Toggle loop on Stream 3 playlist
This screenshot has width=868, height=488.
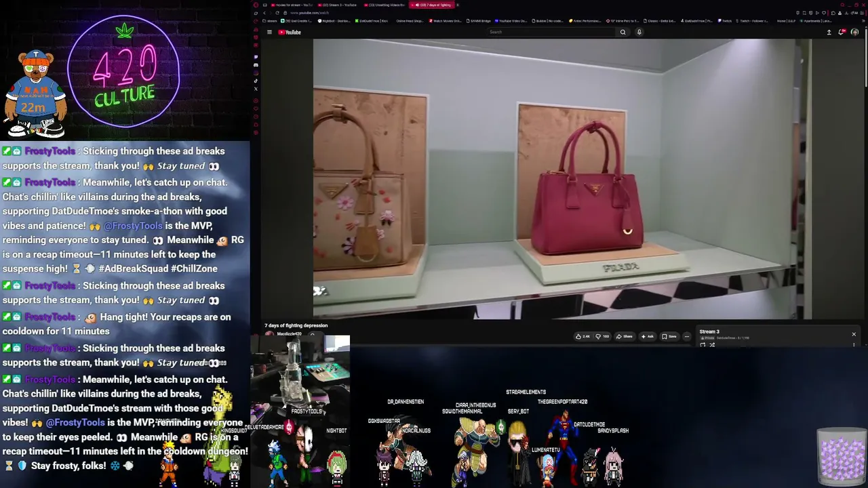[x=703, y=345]
